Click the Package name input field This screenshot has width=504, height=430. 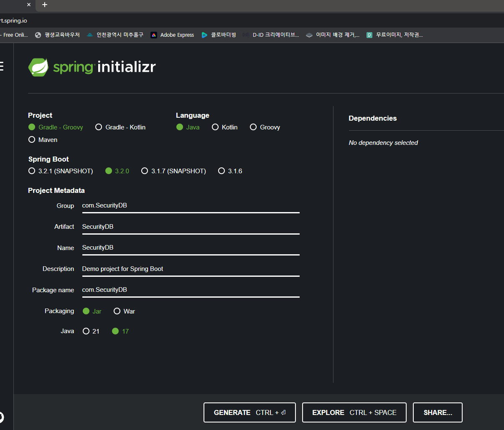point(191,290)
